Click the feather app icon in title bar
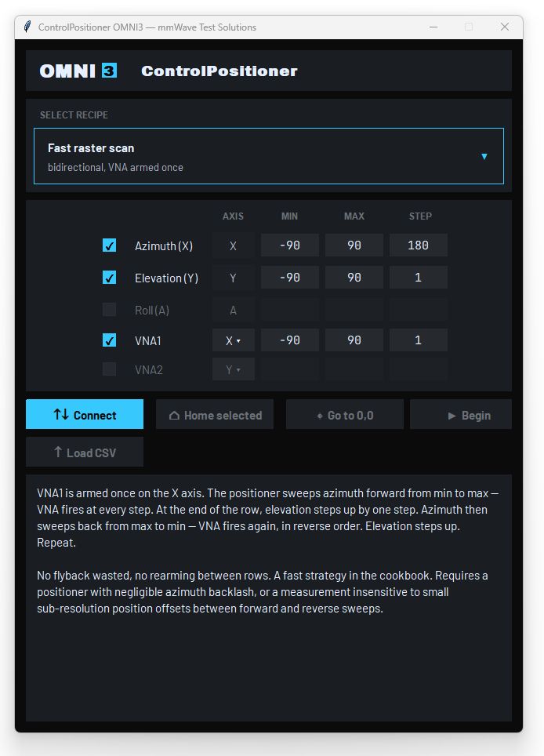Screen dimensions: 544x756 [27, 27]
